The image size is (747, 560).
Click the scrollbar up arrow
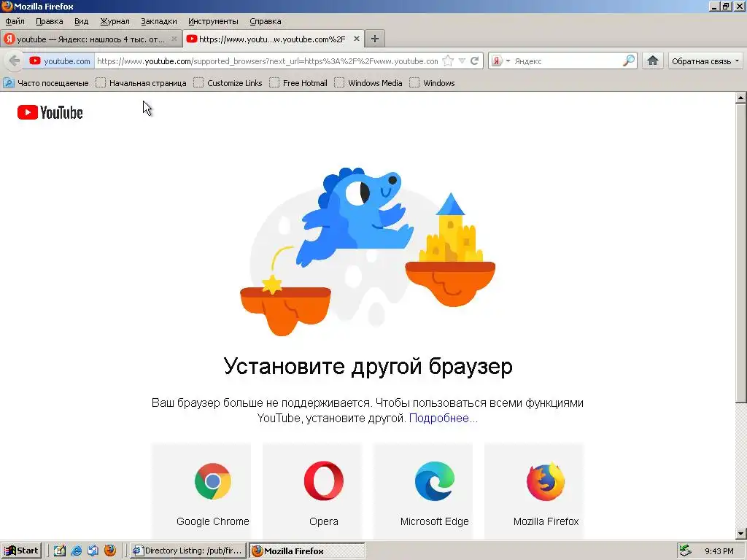[741, 98]
